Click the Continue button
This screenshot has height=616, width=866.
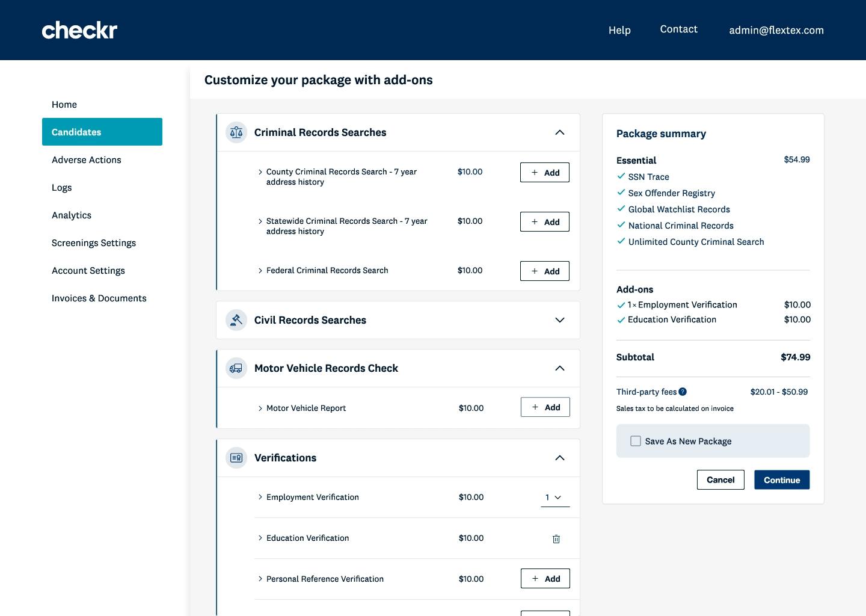782,480
